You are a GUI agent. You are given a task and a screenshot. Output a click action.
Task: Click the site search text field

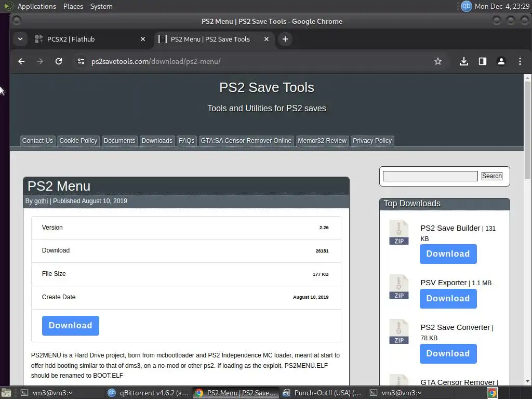pos(430,176)
